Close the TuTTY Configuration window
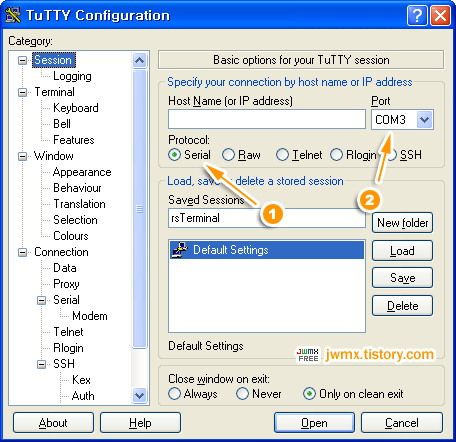This screenshot has height=442, width=456. pos(440,15)
